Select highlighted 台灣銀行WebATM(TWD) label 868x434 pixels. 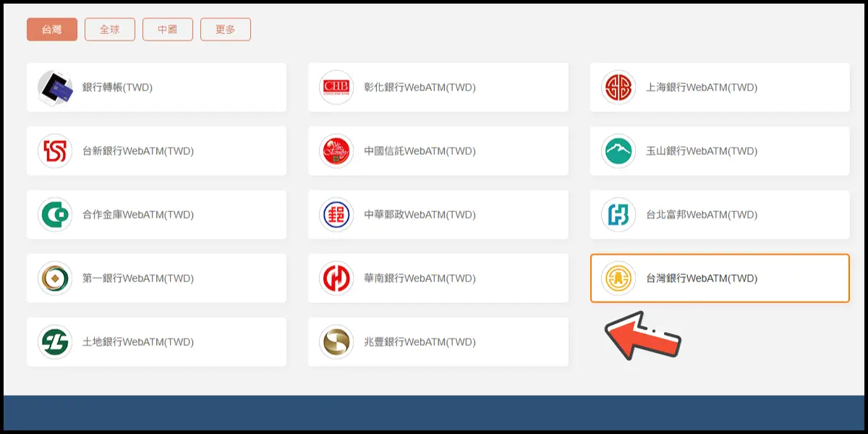click(702, 278)
